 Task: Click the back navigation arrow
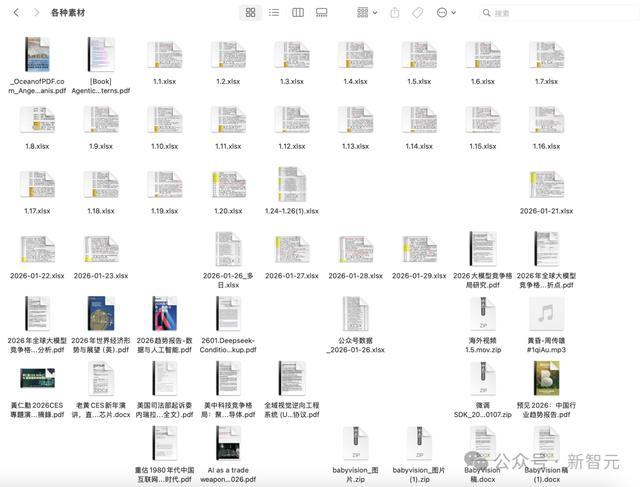(x=16, y=13)
